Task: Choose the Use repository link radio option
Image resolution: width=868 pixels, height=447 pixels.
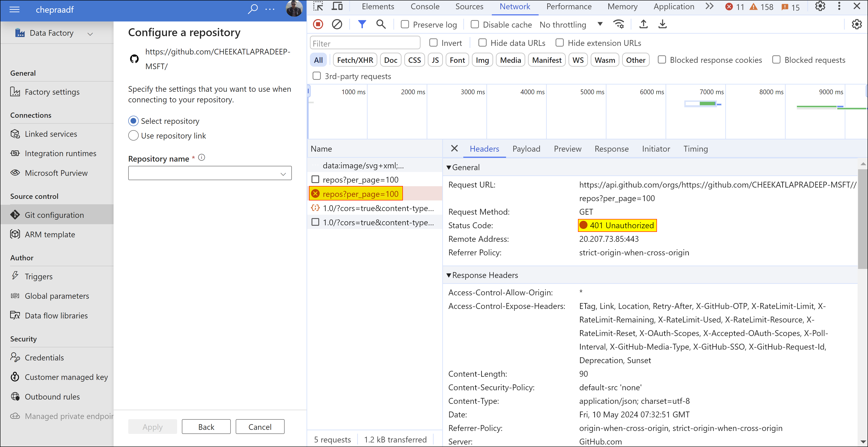Action: click(133, 136)
